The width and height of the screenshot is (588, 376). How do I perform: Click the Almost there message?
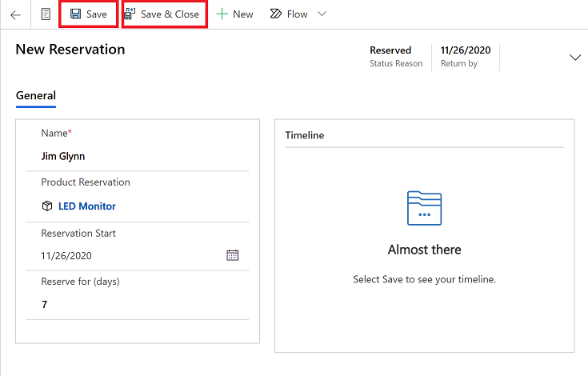425,250
